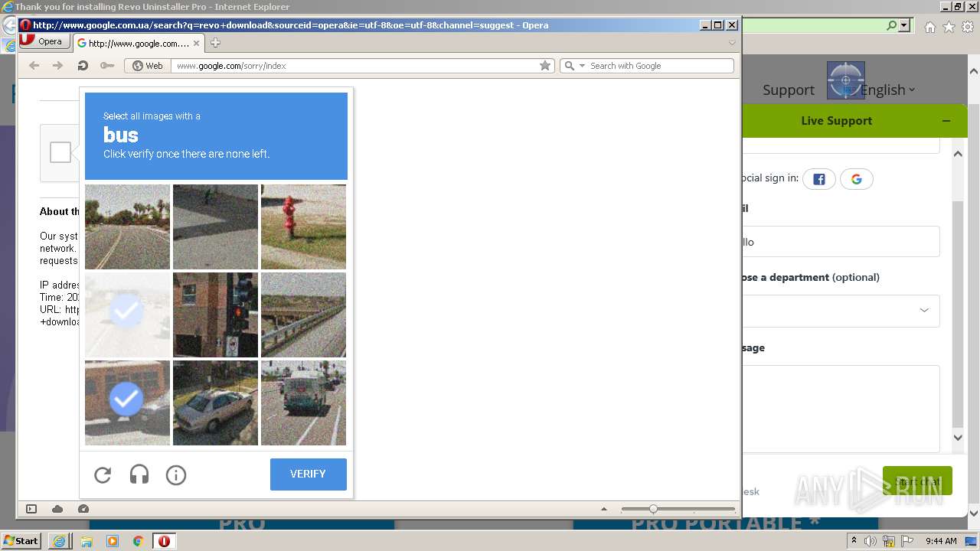
Task: Go to Internet Explorer home page
Action: coord(929,28)
